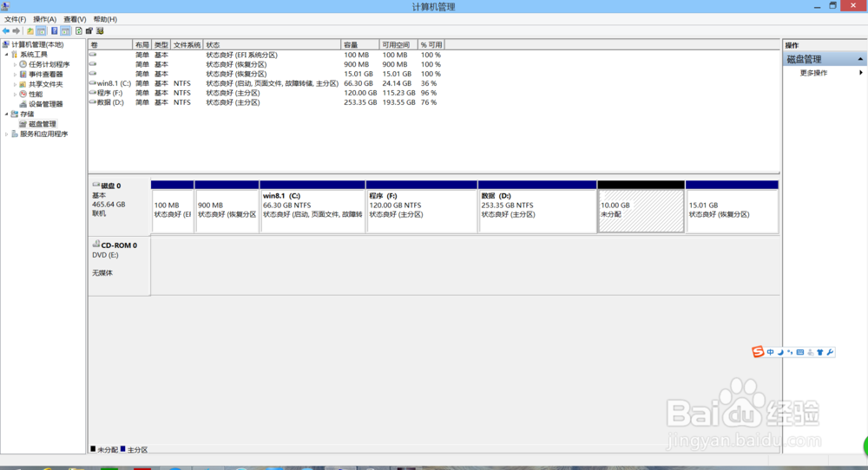The width and height of the screenshot is (868, 470).
Task: Toggle Sogou half/full-width moon icon
Action: [780, 352]
